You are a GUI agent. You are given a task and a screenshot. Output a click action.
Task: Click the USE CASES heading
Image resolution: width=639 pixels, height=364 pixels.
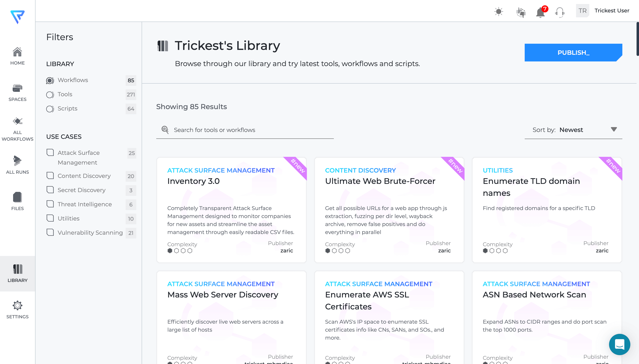click(x=64, y=137)
